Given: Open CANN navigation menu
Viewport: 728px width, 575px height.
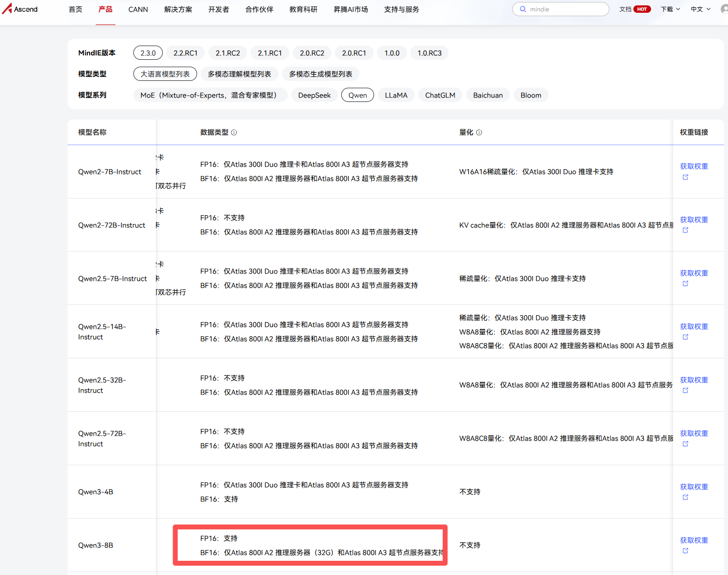Looking at the screenshot, I should (138, 9).
